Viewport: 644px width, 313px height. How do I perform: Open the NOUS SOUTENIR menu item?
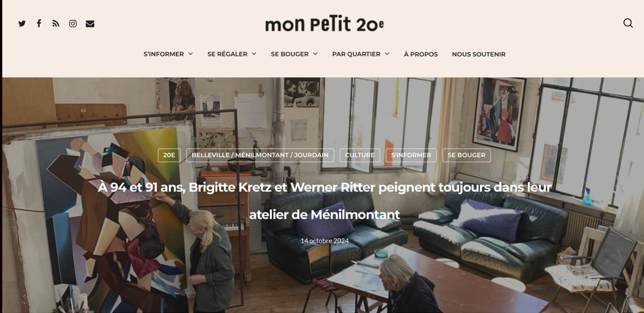tap(479, 54)
